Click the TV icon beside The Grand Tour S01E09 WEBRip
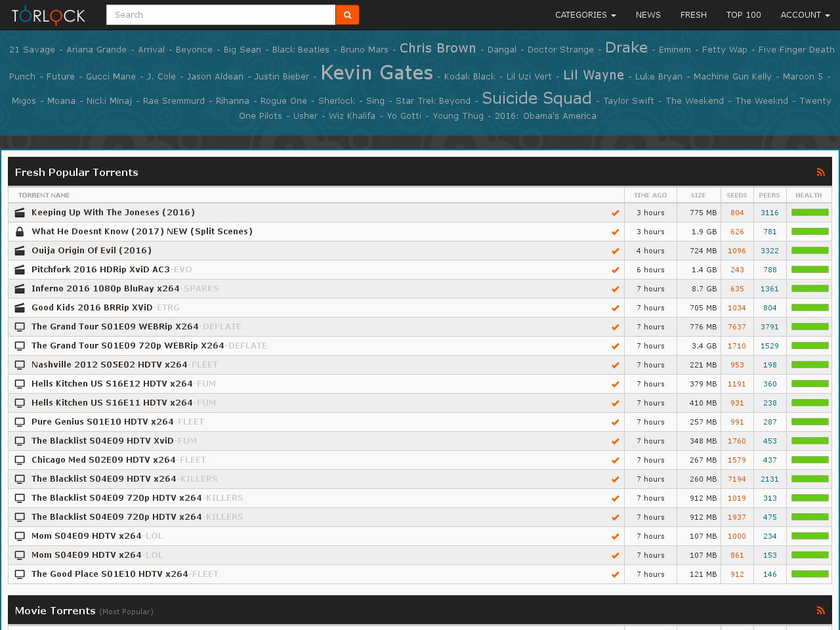Screen dimensions: 840x630 pyautogui.click(x=20, y=327)
